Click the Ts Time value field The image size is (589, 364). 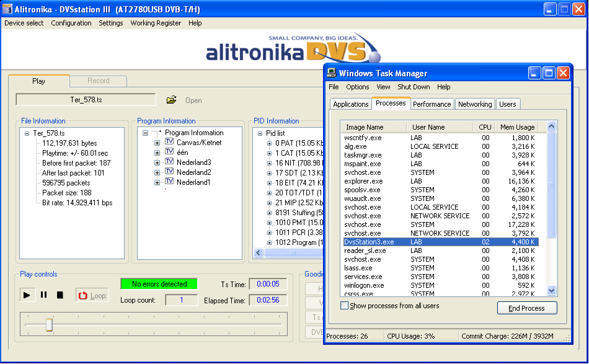pyautogui.click(x=268, y=284)
